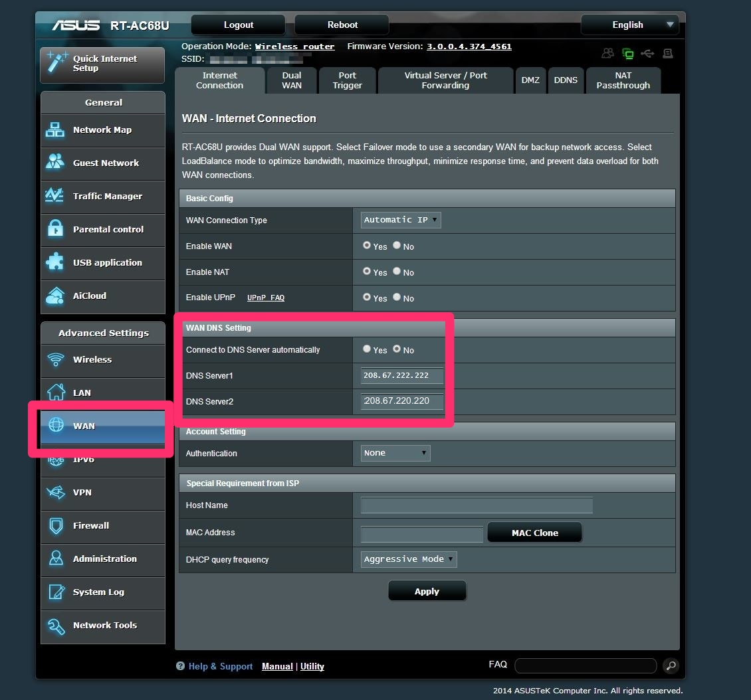751x700 pixels.
Task: Select Yes for Enable NAT
Action: point(367,271)
